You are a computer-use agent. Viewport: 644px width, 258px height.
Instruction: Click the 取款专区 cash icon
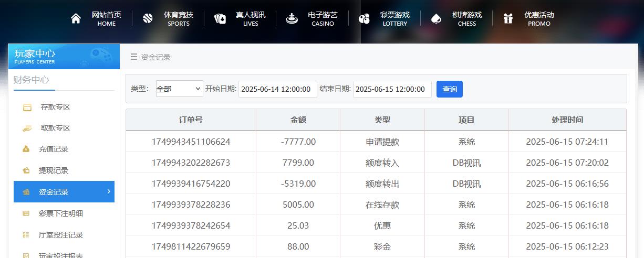(27, 128)
